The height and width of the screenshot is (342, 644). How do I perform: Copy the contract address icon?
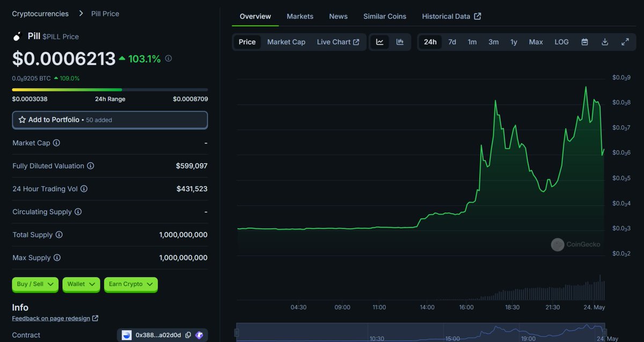tap(188, 335)
